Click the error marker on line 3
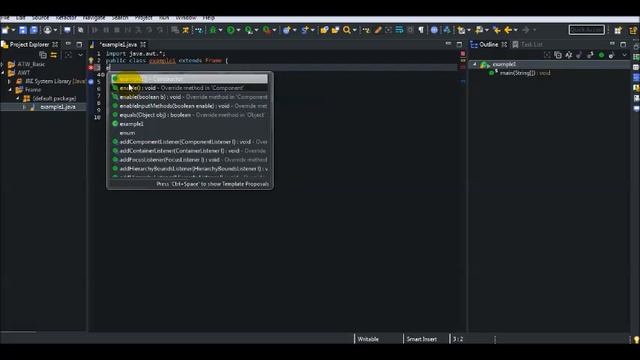This screenshot has width=640, height=360. click(91, 68)
